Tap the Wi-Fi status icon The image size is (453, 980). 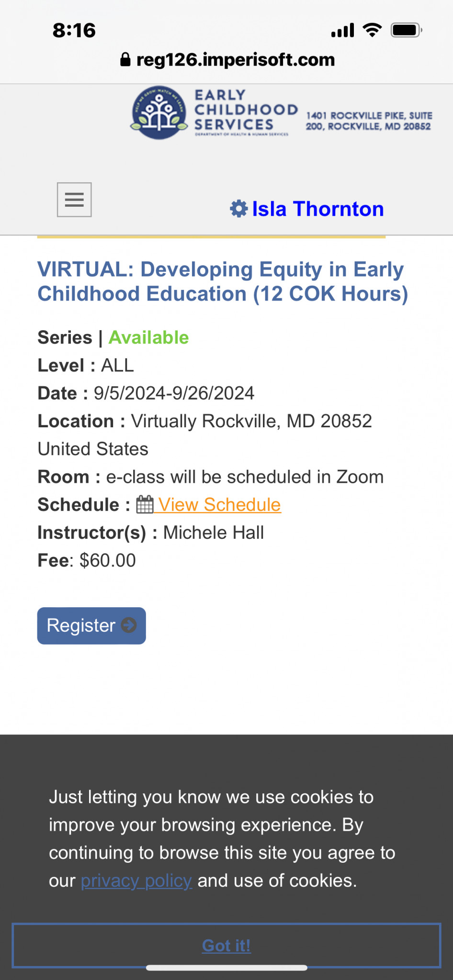(372, 30)
